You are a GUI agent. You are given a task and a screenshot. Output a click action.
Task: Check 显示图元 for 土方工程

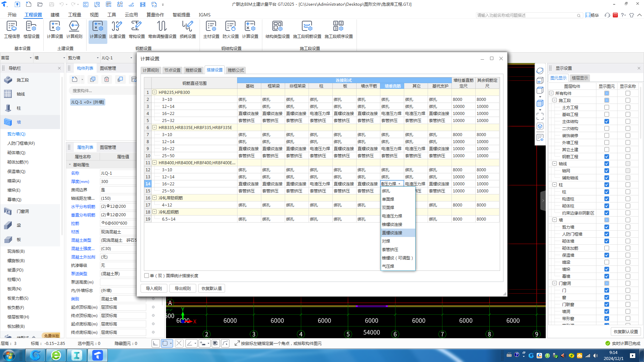tap(606, 107)
